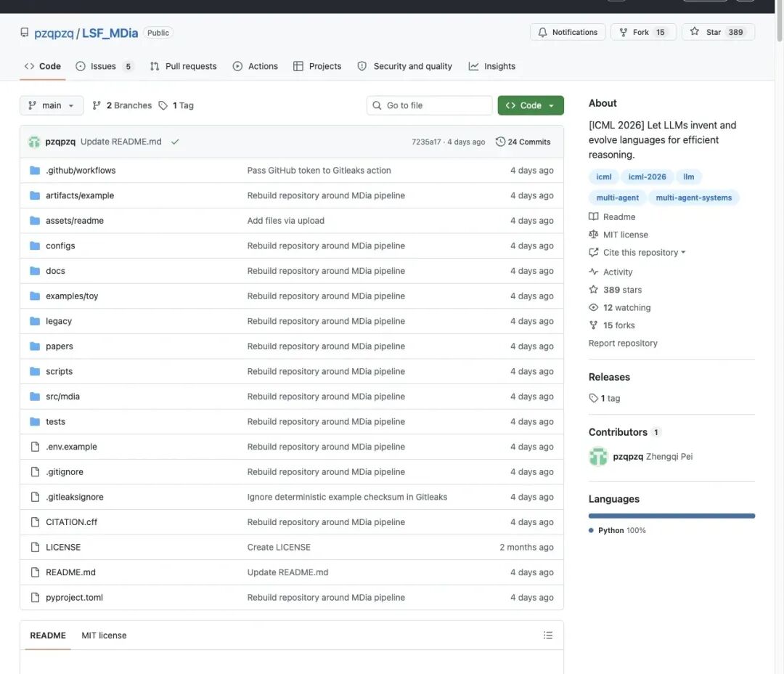Open the Projects tab
This screenshot has height=674, width=784.
click(x=317, y=66)
